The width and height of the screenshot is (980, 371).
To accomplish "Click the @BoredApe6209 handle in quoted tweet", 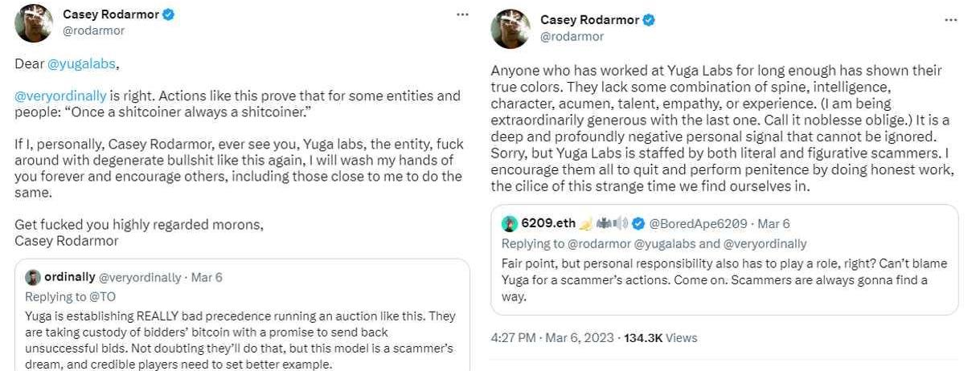I will tap(697, 223).
